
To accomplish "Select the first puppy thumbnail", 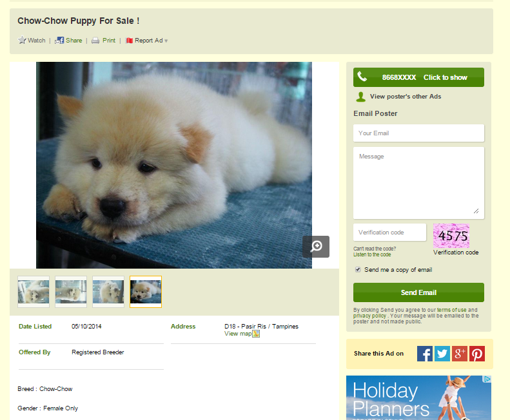I will point(34,292).
